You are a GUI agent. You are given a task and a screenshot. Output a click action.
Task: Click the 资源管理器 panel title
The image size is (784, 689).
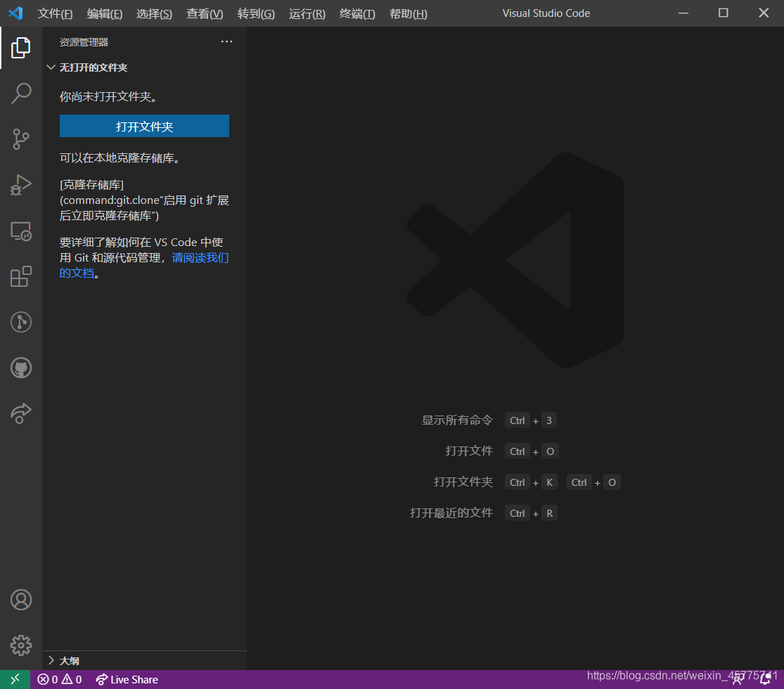pos(84,42)
